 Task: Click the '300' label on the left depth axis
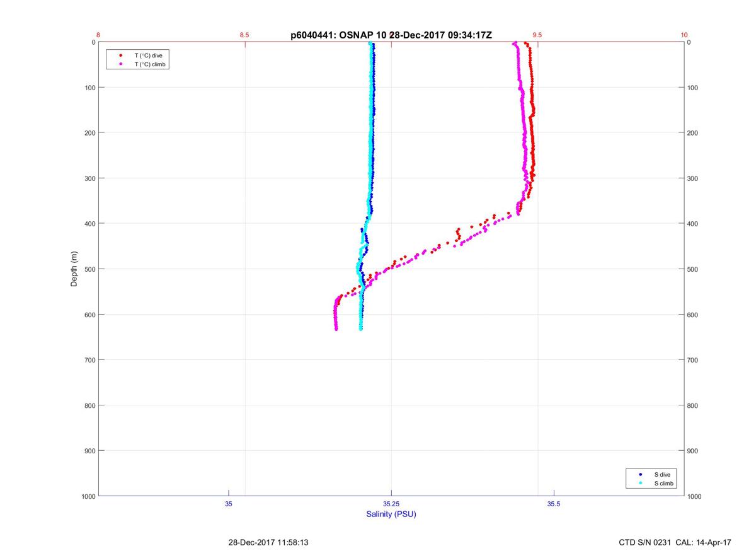(x=89, y=178)
